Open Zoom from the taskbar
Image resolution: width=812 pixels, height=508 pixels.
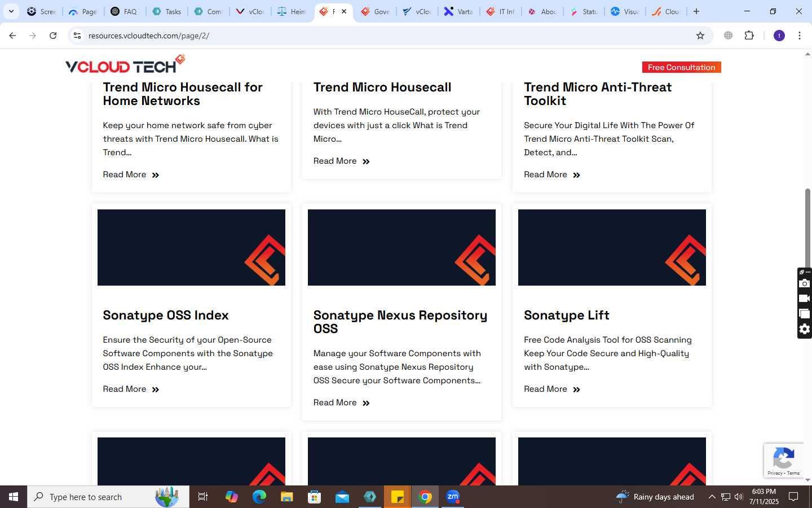tap(453, 497)
